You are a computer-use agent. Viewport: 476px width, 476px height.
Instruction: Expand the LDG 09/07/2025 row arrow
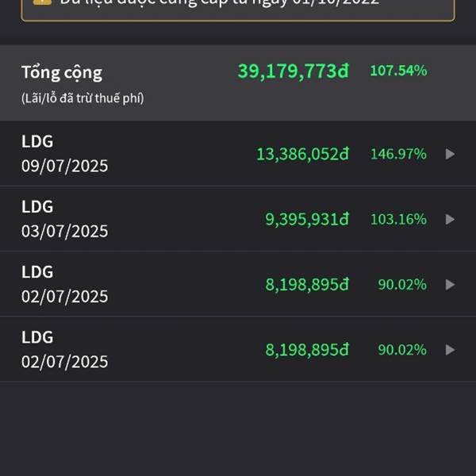450,154
